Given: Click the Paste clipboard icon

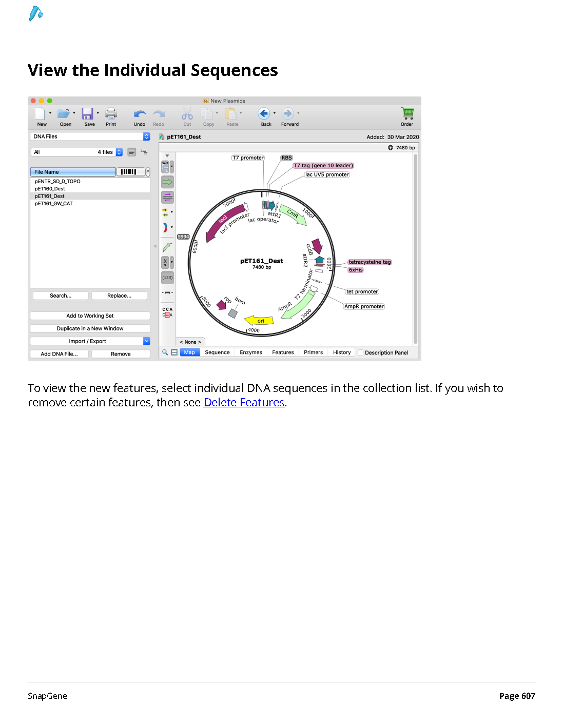Looking at the screenshot, I should [230, 113].
